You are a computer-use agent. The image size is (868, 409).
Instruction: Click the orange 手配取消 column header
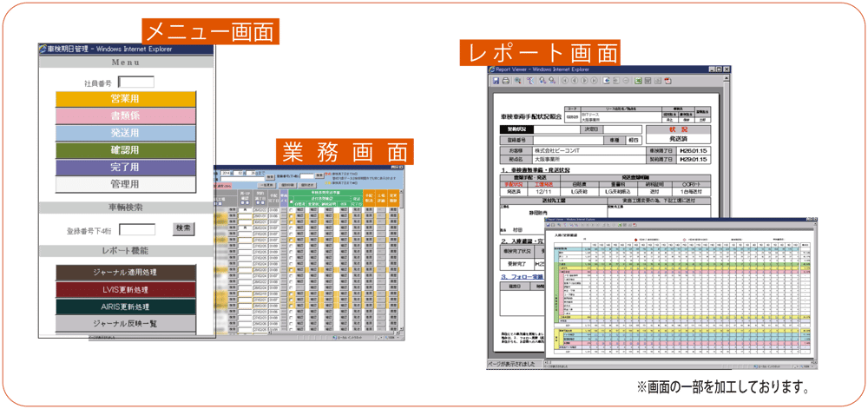pos(369,198)
